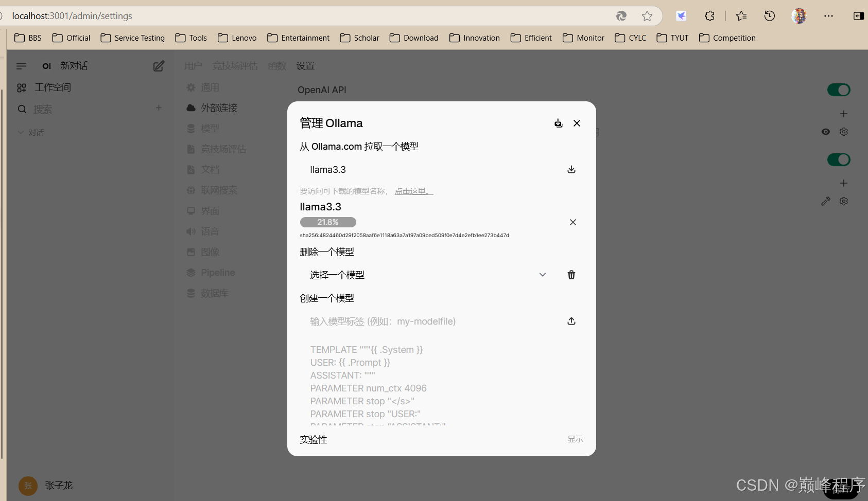The height and width of the screenshot is (501, 868).
Task: Click the favorite star icon in address bar
Action: (x=647, y=16)
